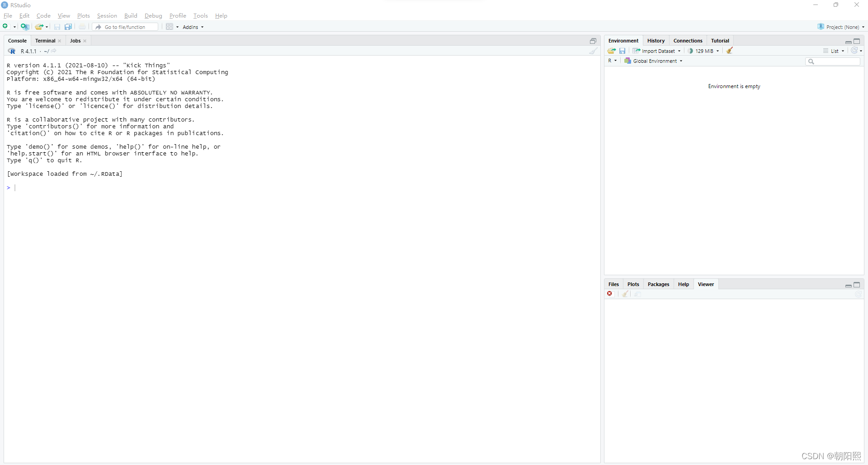The image size is (868, 465).
Task: Open the Project (None) menu
Action: [841, 27]
